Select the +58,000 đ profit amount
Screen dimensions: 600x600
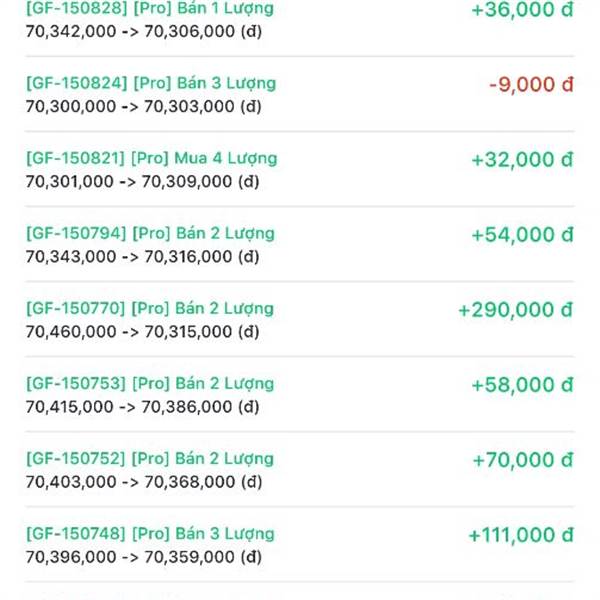click(x=523, y=384)
